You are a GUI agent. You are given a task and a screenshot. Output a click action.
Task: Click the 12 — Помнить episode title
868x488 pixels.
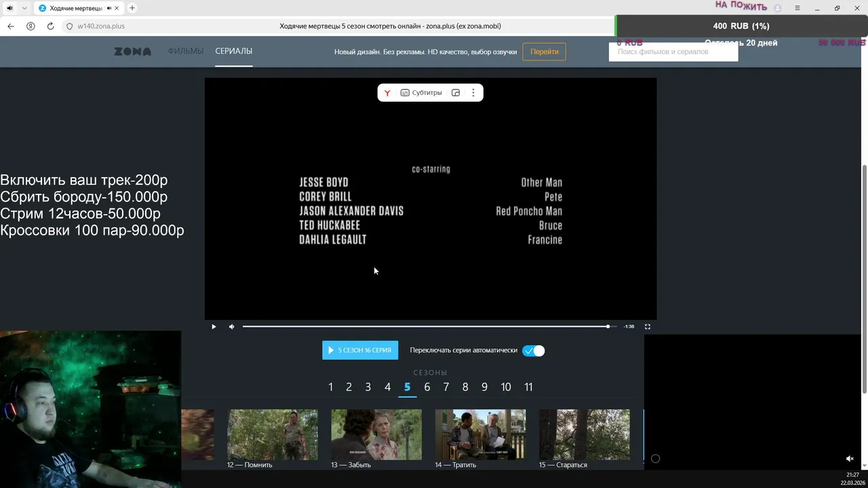click(x=250, y=465)
